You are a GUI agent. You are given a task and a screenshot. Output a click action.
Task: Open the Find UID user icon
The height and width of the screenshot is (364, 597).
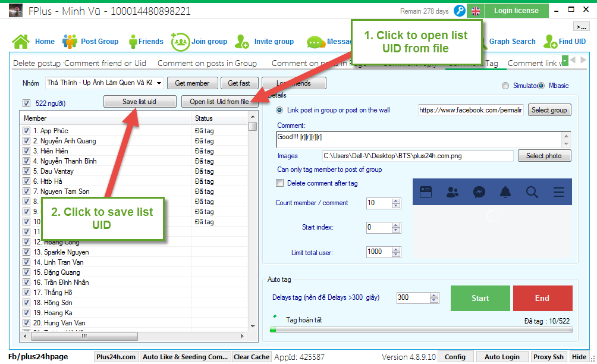550,42
